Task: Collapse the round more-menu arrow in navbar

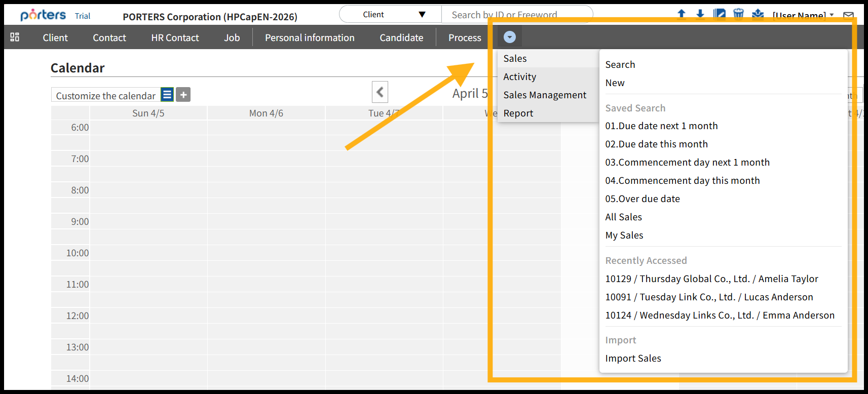Action: [510, 37]
